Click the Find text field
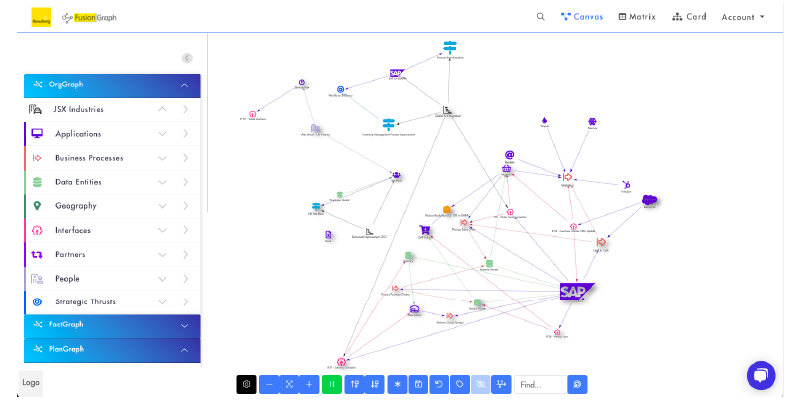The width and height of the screenshot is (800, 400). click(x=540, y=384)
